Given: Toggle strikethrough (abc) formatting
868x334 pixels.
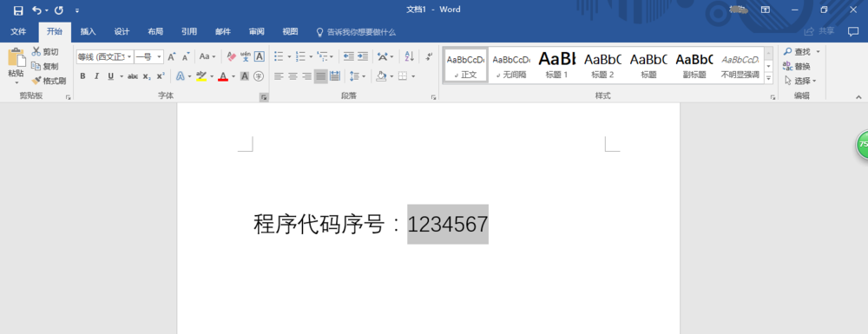Looking at the screenshot, I should coord(132,76).
